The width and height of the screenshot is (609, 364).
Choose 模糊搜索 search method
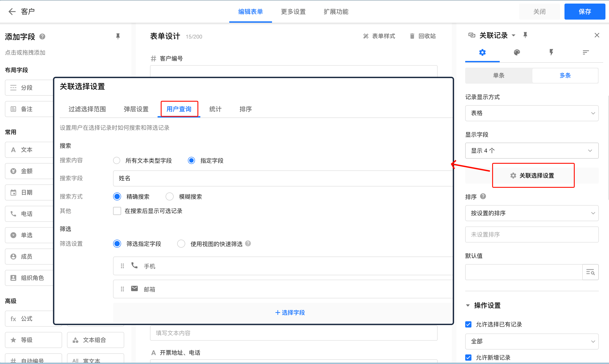(170, 196)
